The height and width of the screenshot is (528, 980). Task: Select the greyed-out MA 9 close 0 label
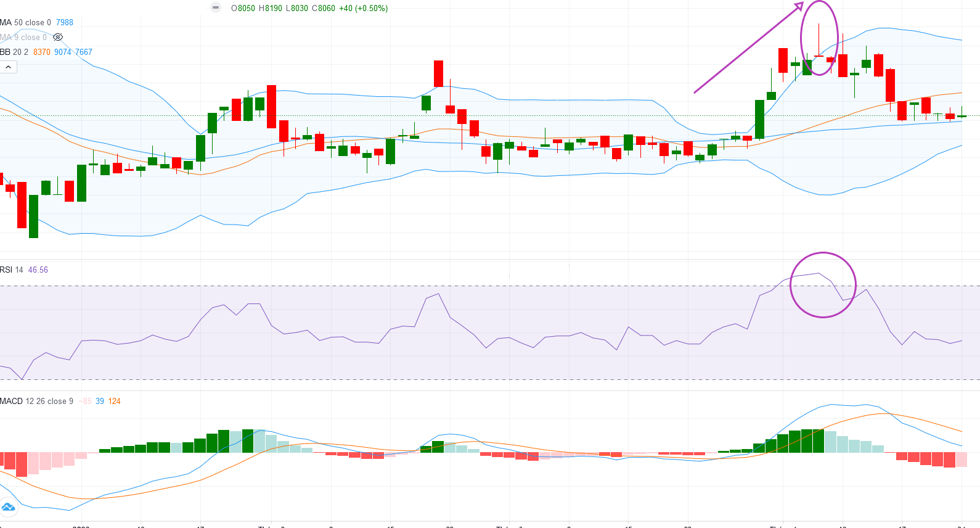click(x=23, y=37)
